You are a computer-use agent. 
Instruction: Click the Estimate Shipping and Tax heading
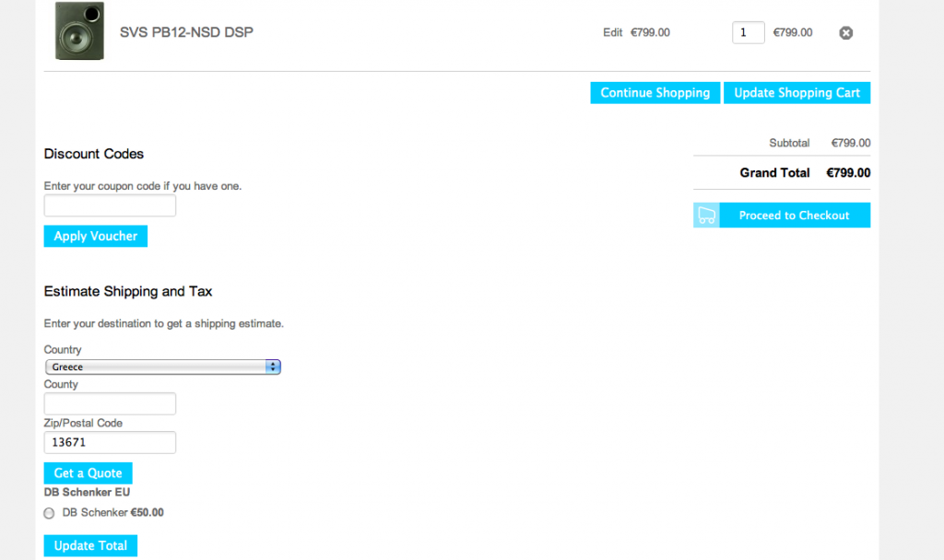[x=128, y=292]
